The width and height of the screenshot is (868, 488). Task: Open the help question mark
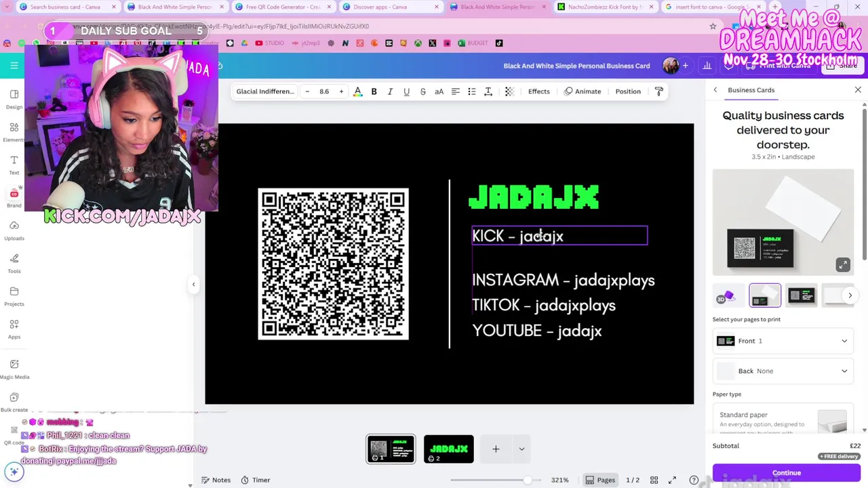point(694,480)
